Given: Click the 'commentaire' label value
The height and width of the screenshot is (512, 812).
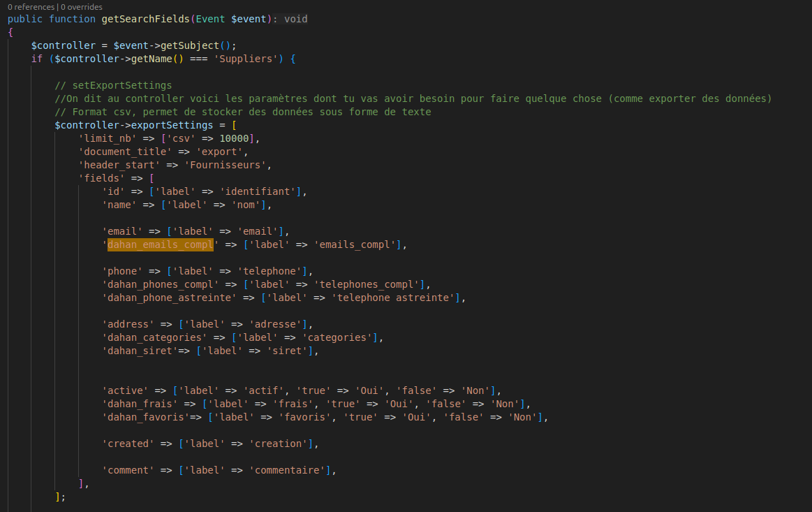Looking at the screenshot, I should point(287,470).
